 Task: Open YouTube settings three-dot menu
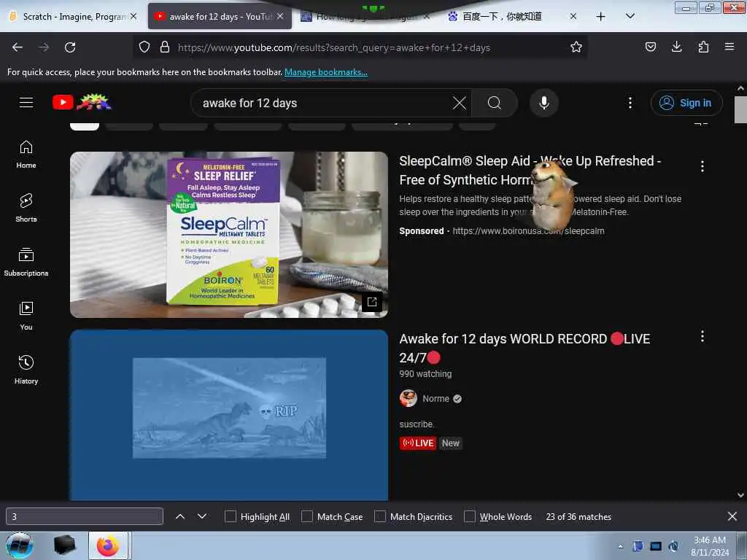630,103
